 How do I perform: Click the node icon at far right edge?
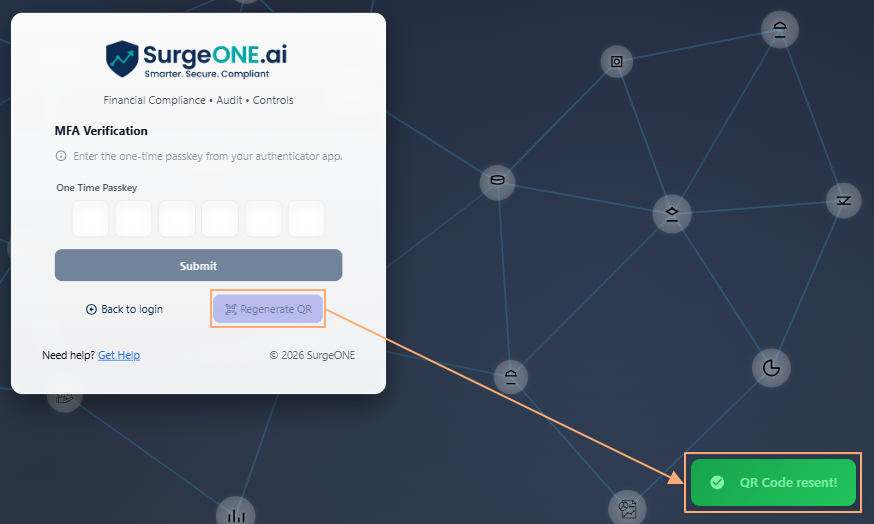pyautogui.click(x=844, y=201)
